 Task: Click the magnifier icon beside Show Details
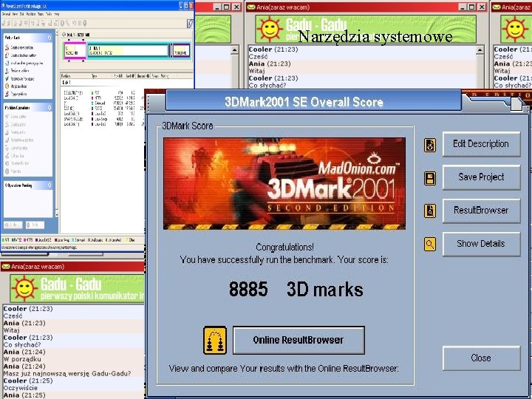click(x=430, y=244)
